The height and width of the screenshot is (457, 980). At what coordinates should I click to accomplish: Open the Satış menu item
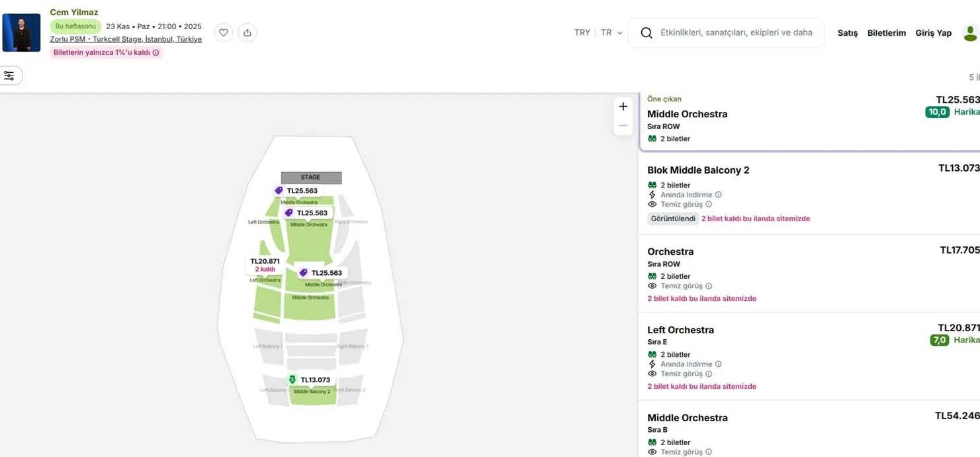tap(847, 33)
